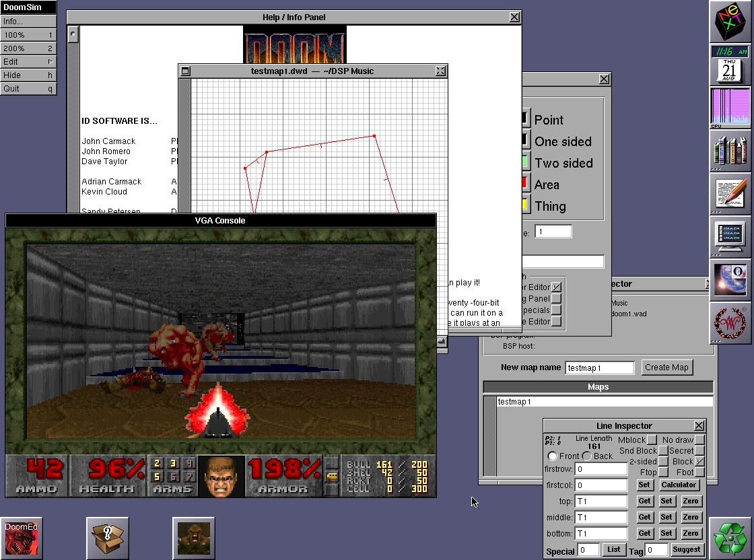
Task: Click the VGA Console title bar
Action: (221, 220)
